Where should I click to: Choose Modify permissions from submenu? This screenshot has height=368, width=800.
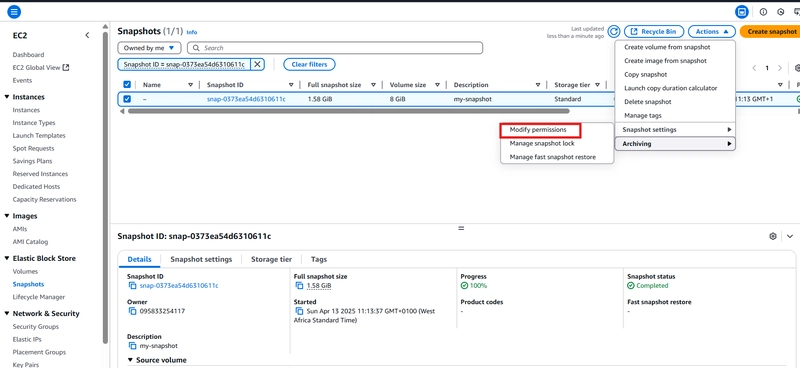(538, 130)
